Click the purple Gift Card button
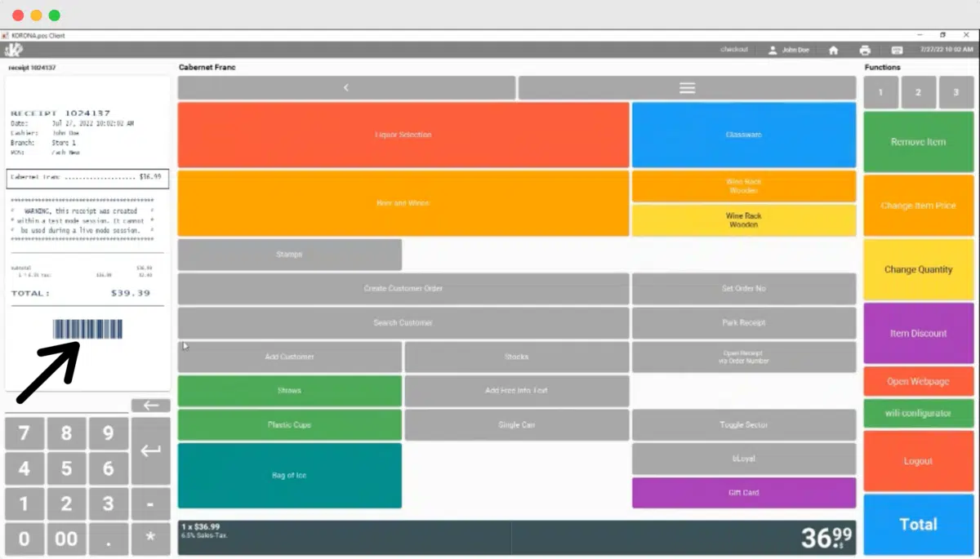Viewport: 980px width, 559px height. pos(744,493)
